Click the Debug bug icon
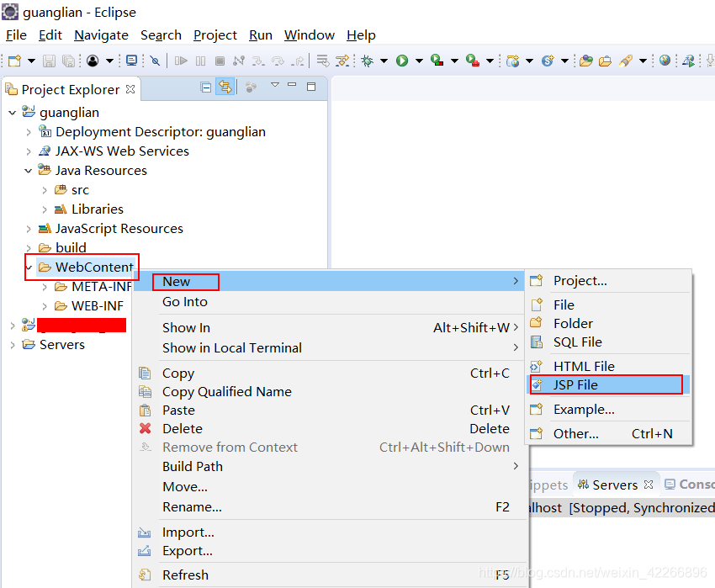 (x=367, y=61)
